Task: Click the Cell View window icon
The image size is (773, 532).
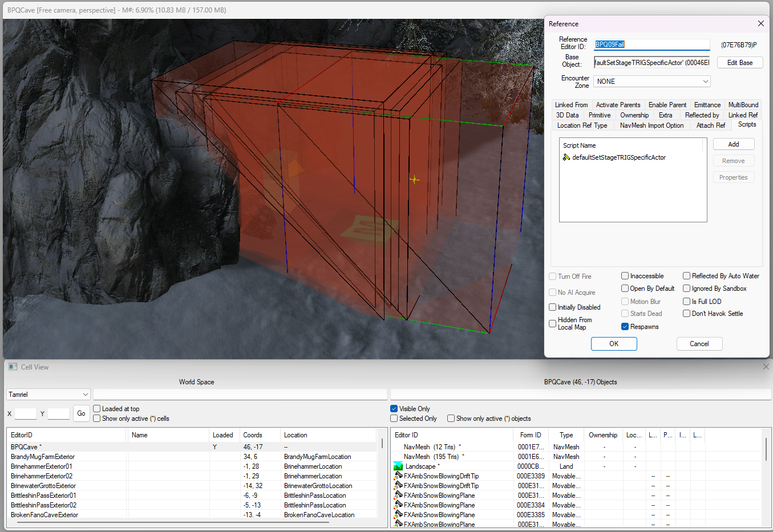Action: click(13, 367)
